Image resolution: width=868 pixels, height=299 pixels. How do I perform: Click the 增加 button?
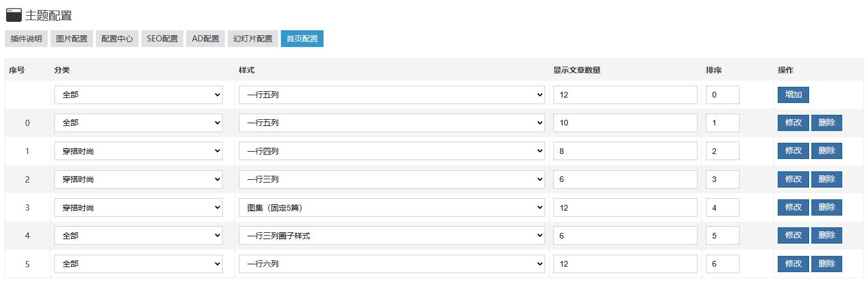[x=793, y=95]
